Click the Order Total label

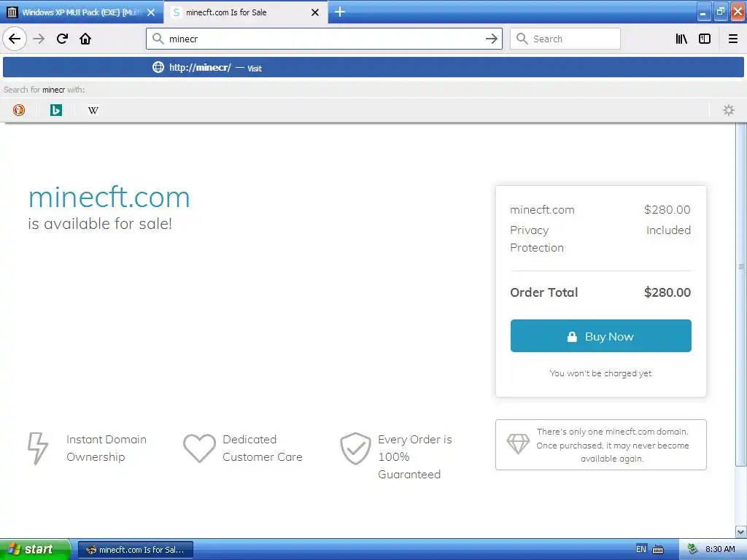pos(543,292)
